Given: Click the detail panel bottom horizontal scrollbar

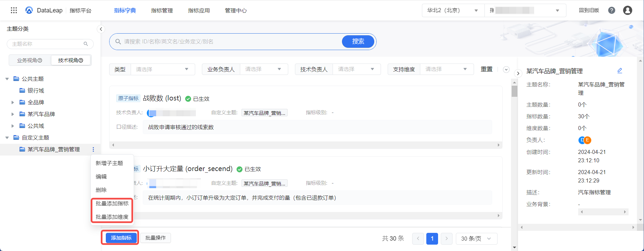Looking at the screenshot, I should click(577, 227).
